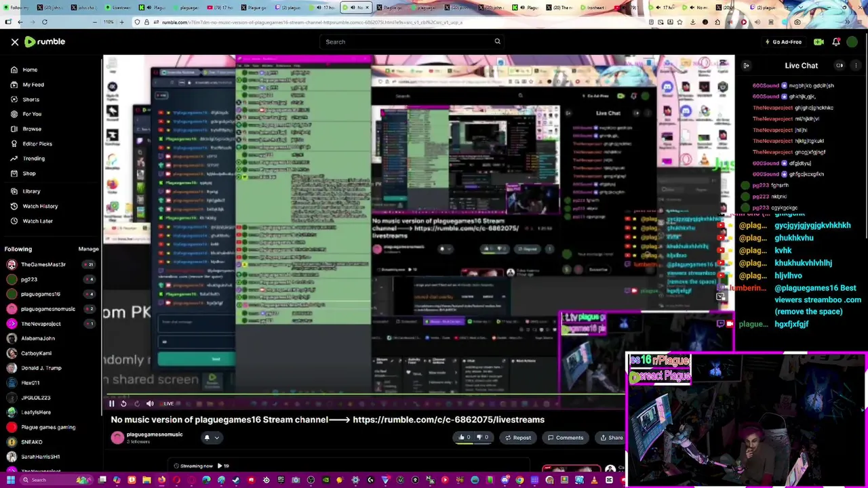Click Manage next to Following

(88, 249)
